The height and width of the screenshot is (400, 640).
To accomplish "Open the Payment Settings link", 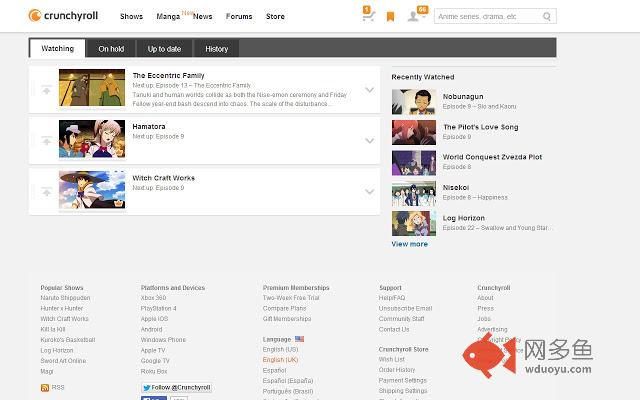I will tap(402, 380).
